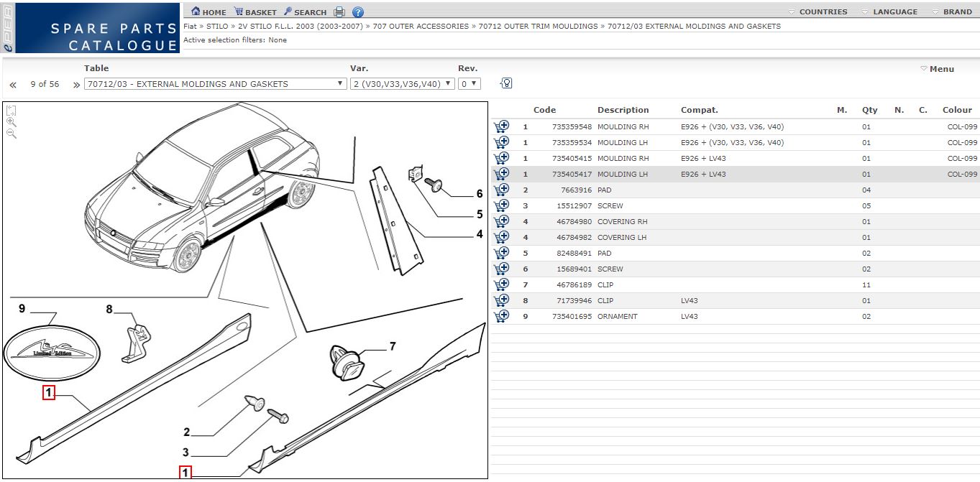Click the Qty column header
Viewport: 980px width, 482px height.
[x=870, y=110]
